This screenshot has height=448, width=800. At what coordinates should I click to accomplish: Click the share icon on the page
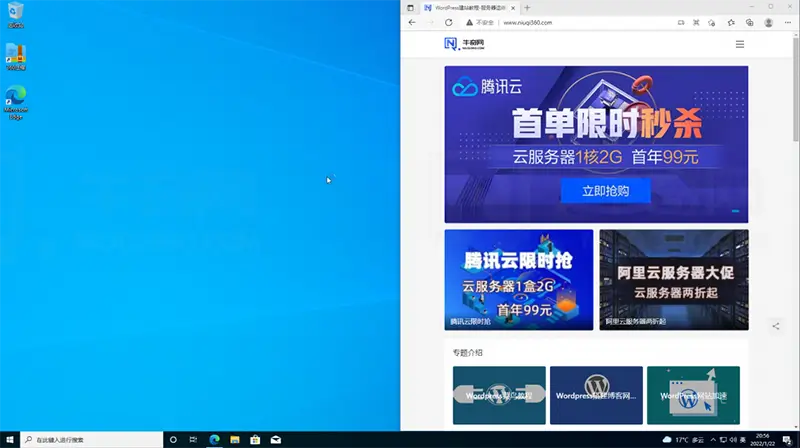pos(776,326)
